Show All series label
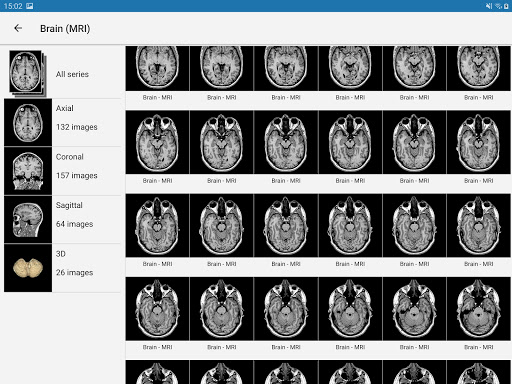Screen dimensions: 512x384 pos(72,74)
